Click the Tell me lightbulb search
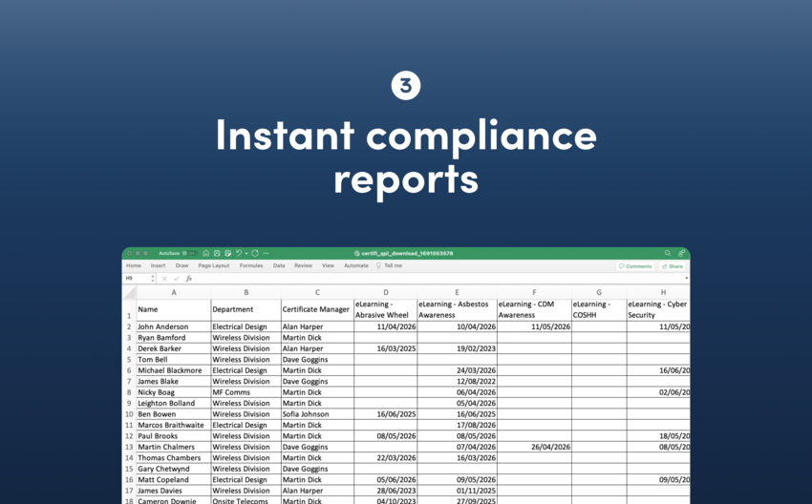The width and height of the screenshot is (812, 504). [x=389, y=266]
